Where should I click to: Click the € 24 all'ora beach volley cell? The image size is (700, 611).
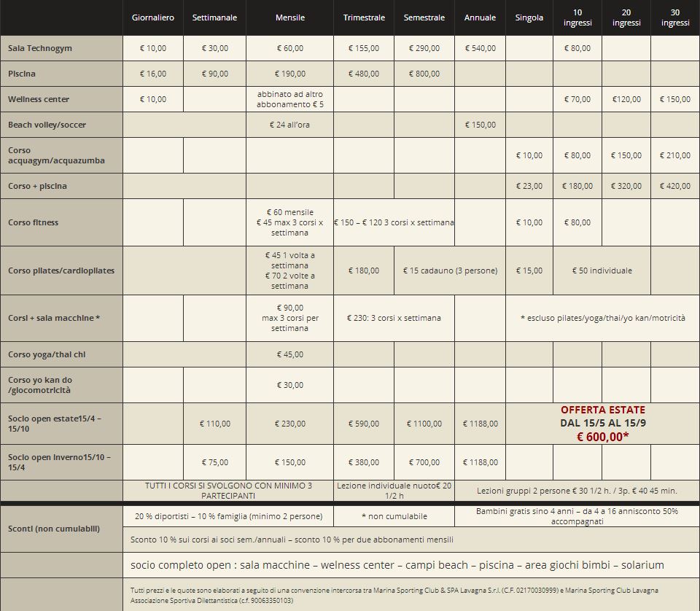289,125
